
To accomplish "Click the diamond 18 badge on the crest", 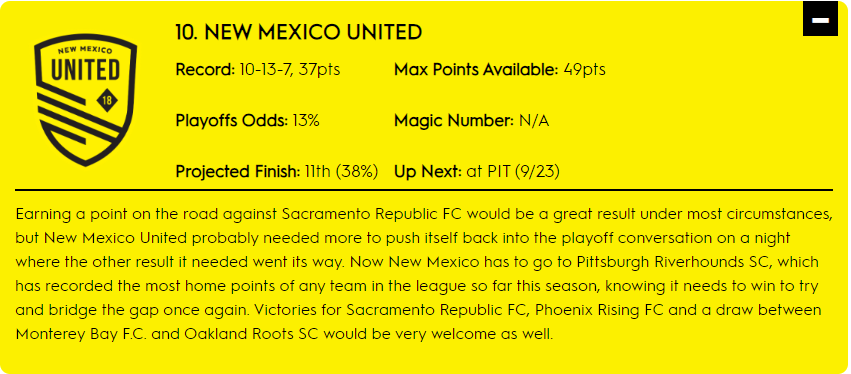I will point(105,100).
